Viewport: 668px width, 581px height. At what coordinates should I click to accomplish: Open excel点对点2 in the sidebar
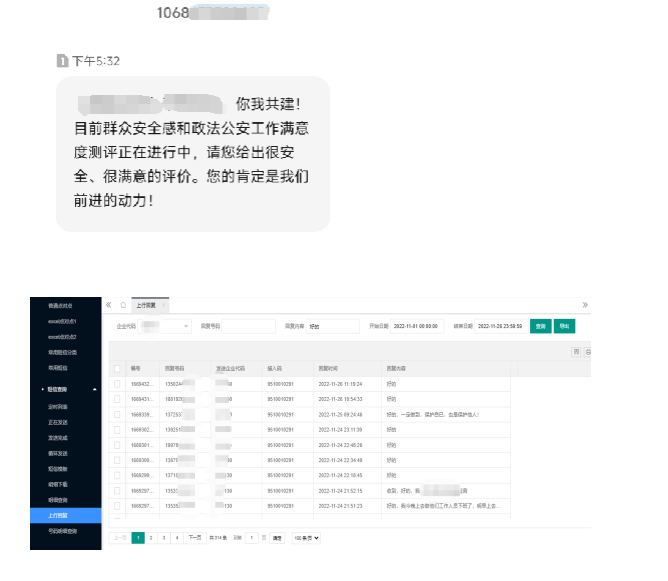coord(62,337)
